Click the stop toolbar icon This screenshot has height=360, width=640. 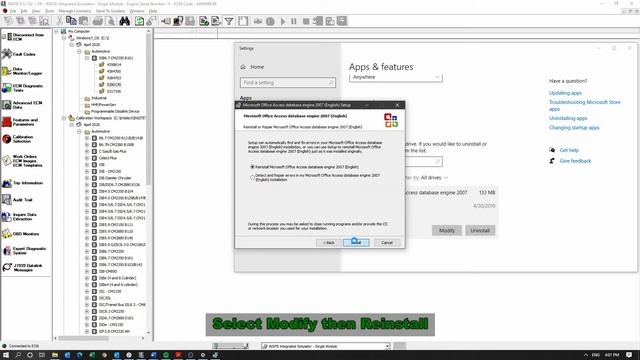(x=306, y=21)
